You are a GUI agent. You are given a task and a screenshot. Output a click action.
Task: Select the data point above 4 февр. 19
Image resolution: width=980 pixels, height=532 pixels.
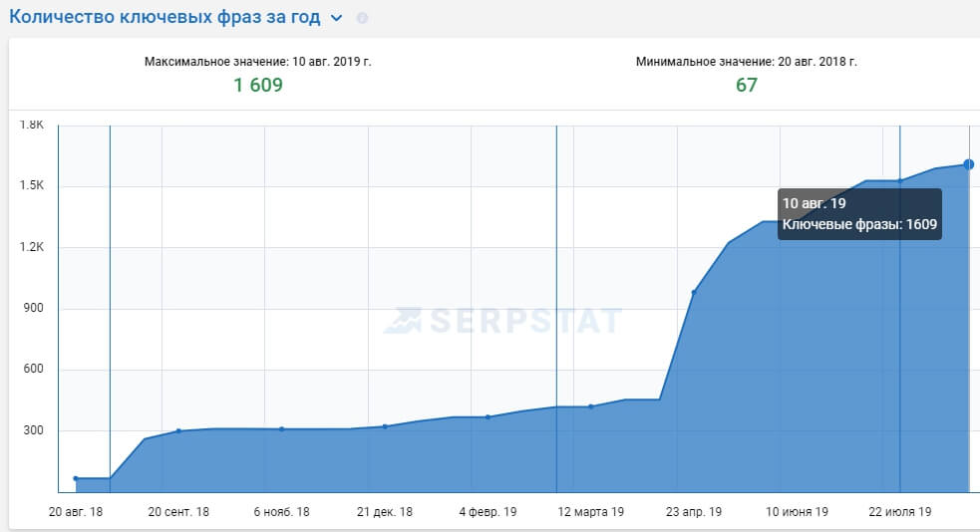click(489, 417)
